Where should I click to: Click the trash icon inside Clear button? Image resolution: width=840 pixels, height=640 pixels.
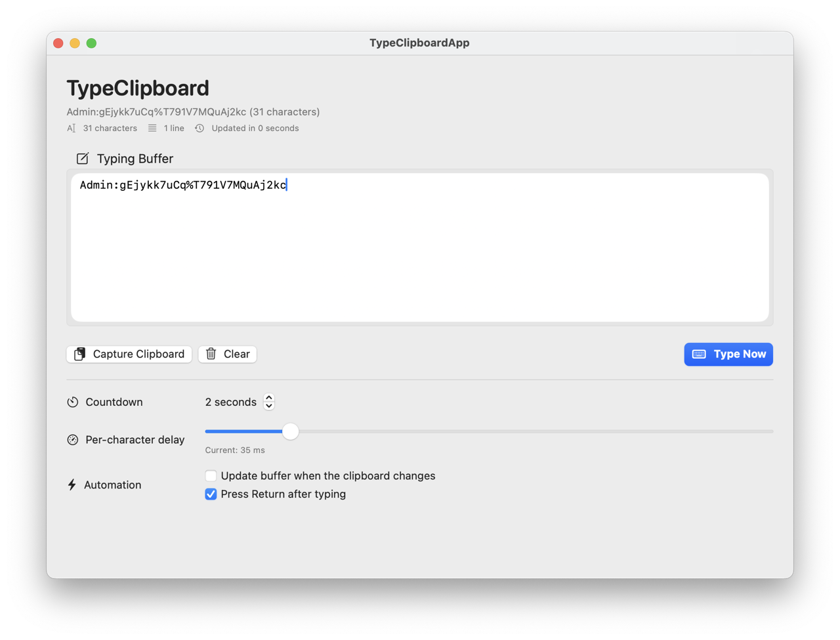[211, 354]
